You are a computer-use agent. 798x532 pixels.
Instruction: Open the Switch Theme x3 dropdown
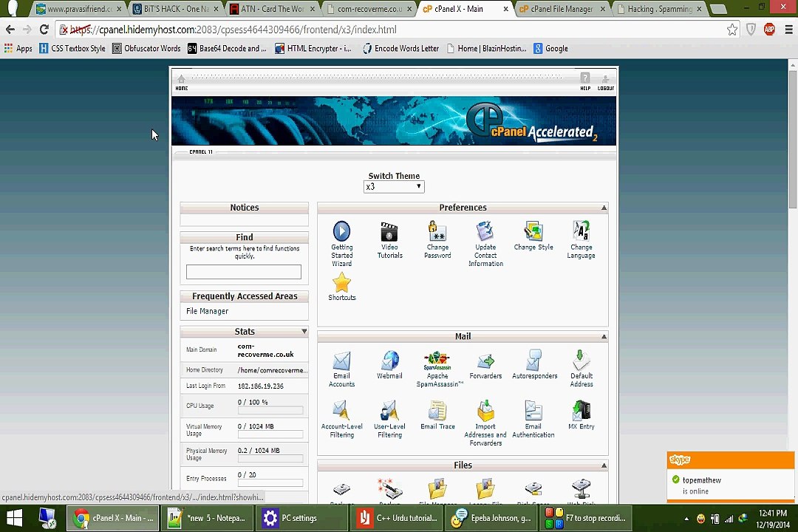393,187
